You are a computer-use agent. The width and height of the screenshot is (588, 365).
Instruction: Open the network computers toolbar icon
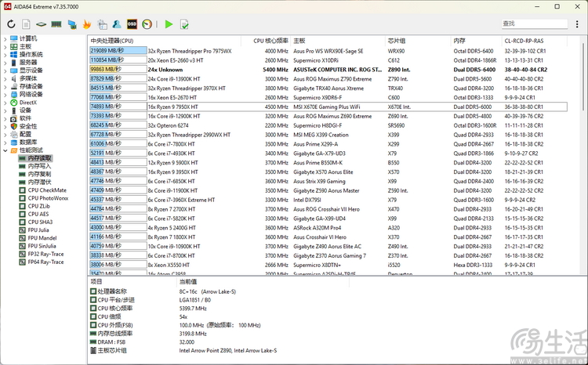click(x=72, y=24)
